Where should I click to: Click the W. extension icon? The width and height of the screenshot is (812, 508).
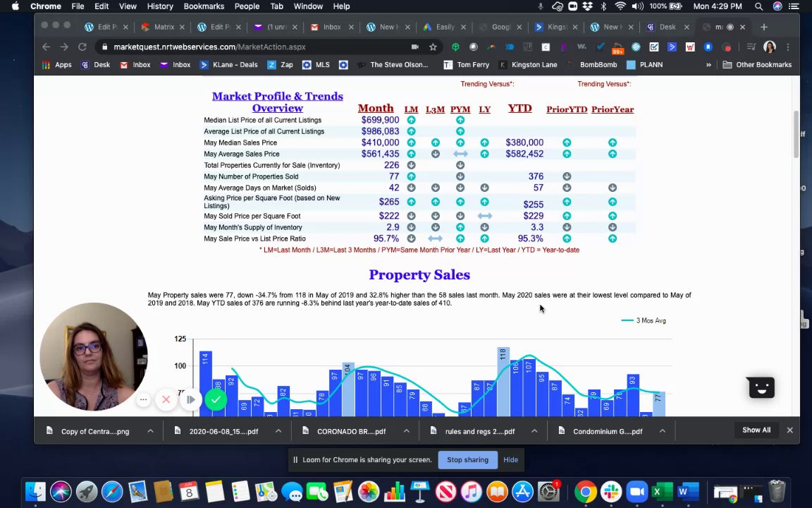(x=582, y=47)
